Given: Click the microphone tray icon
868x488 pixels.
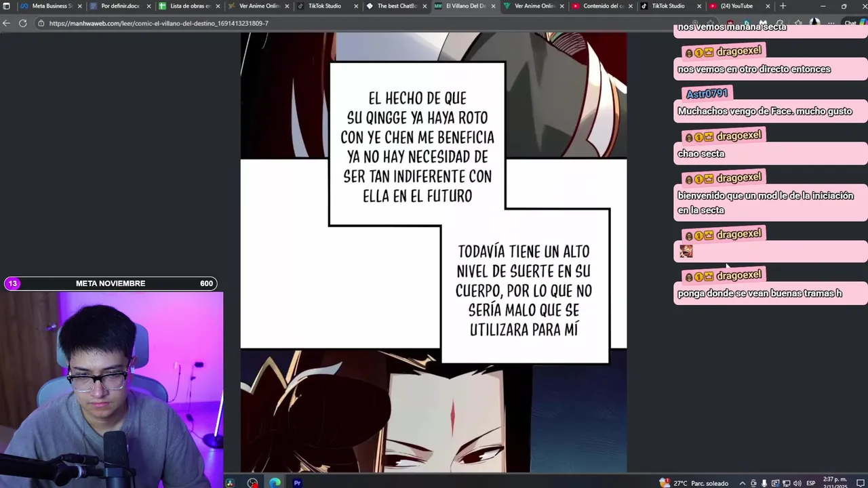Looking at the screenshot, I should click(x=764, y=483).
